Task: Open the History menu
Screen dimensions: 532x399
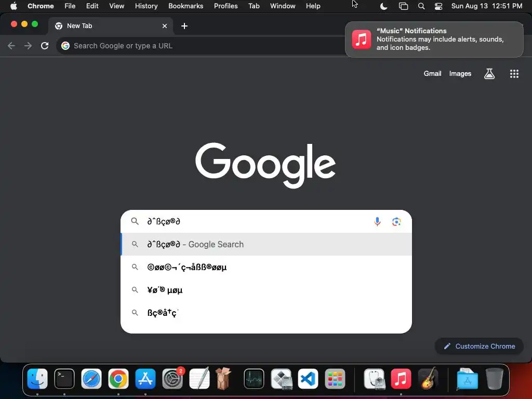Action: pos(146,6)
